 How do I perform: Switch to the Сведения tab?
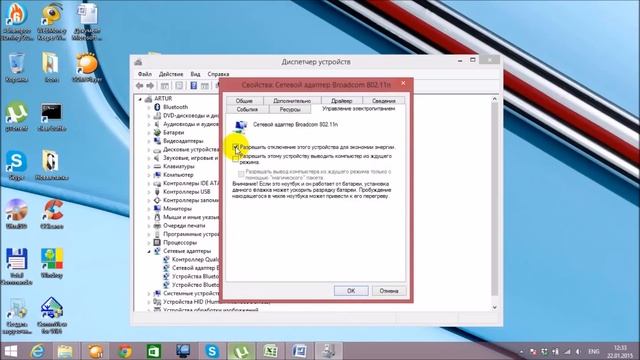pos(384,100)
